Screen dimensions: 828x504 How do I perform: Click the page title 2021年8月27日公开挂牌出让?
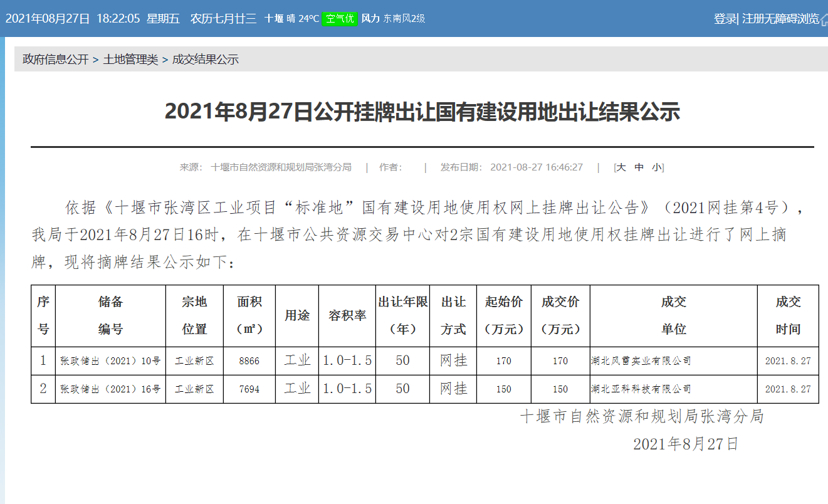pos(422,112)
